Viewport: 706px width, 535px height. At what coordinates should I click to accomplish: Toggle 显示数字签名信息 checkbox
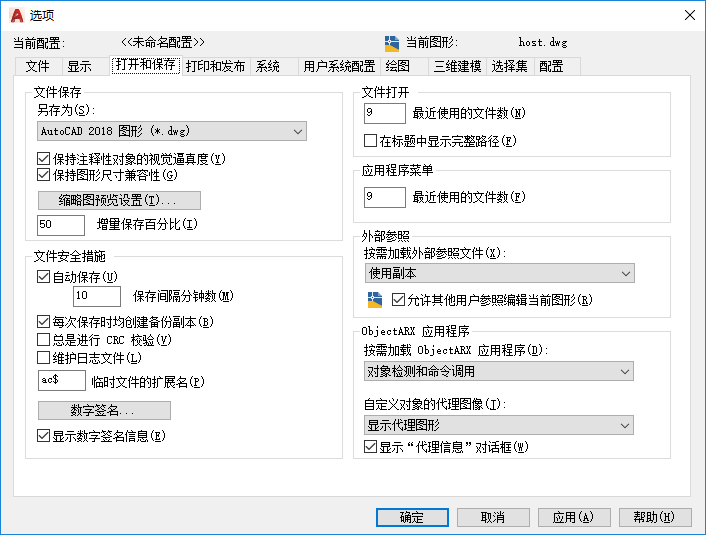click(x=43, y=435)
